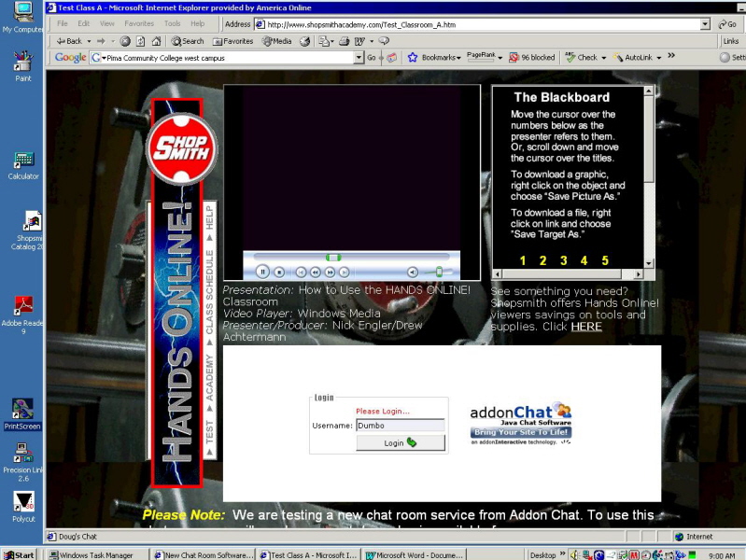Print the page with the printer icon
The height and width of the screenshot is (560, 746).
pos(344,41)
